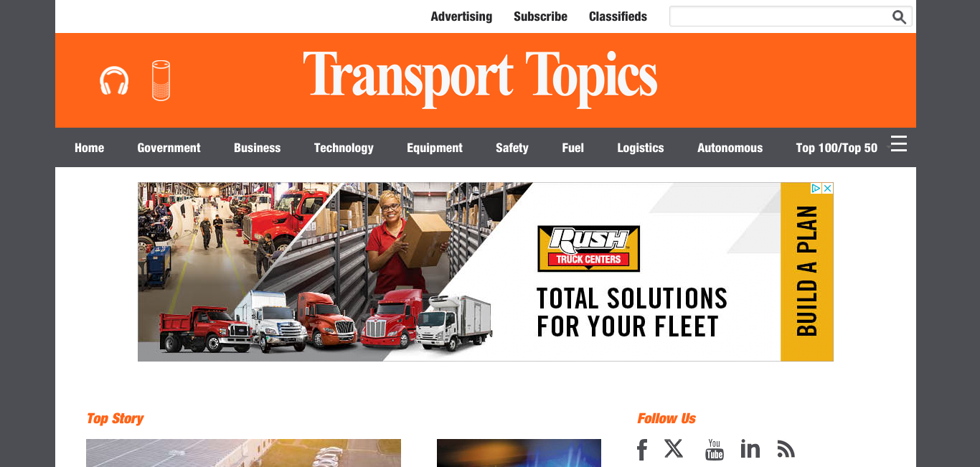
Task: Open the RSS feed icon
Action: point(786,450)
